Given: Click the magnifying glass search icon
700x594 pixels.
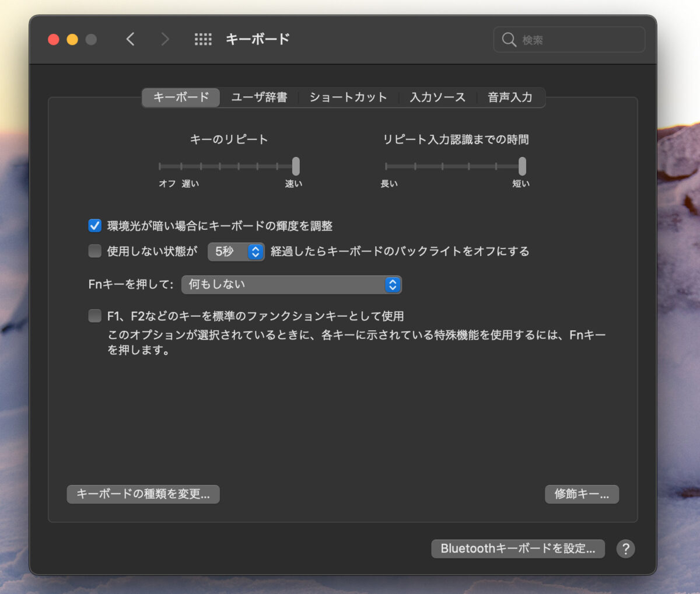Looking at the screenshot, I should click(x=509, y=40).
